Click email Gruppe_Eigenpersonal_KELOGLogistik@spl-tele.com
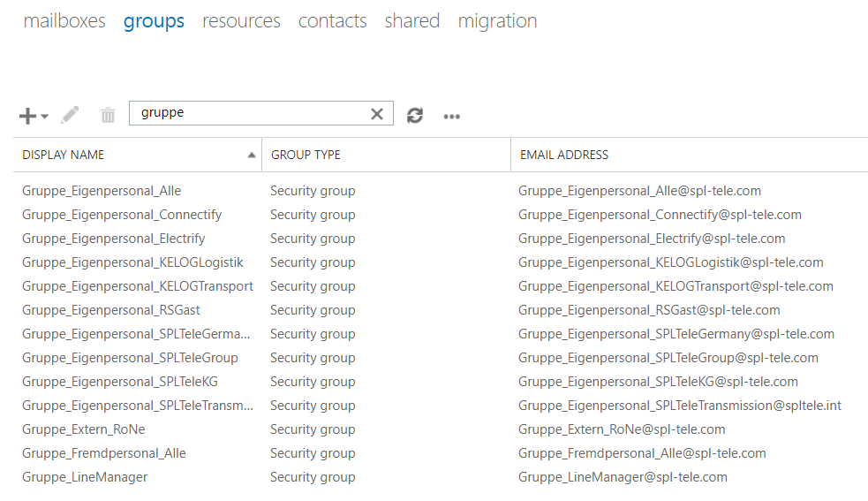Image resolution: width=868 pixels, height=501 pixels. click(x=671, y=262)
